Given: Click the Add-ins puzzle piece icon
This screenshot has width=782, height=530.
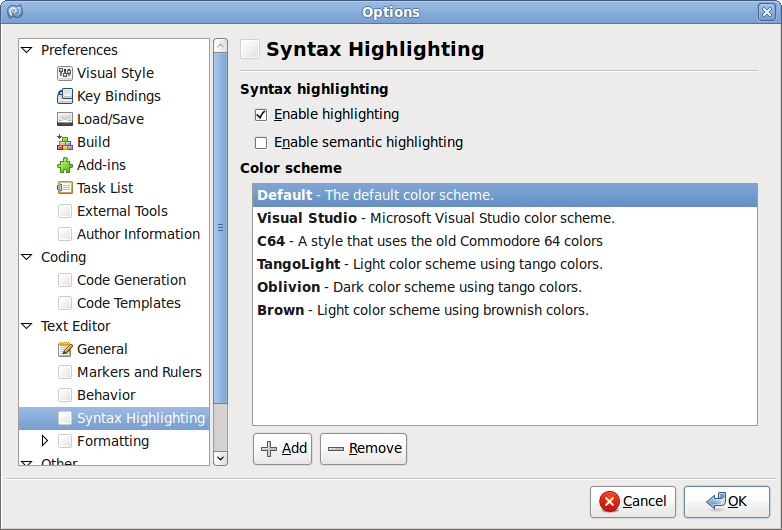Looking at the screenshot, I should 65,165.
